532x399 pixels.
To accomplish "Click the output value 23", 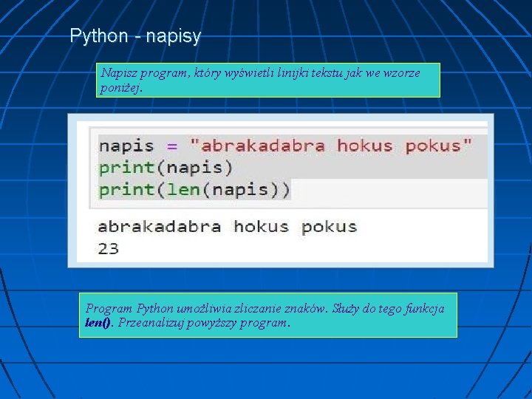I will pyautogui.click(x=108, y=250).
